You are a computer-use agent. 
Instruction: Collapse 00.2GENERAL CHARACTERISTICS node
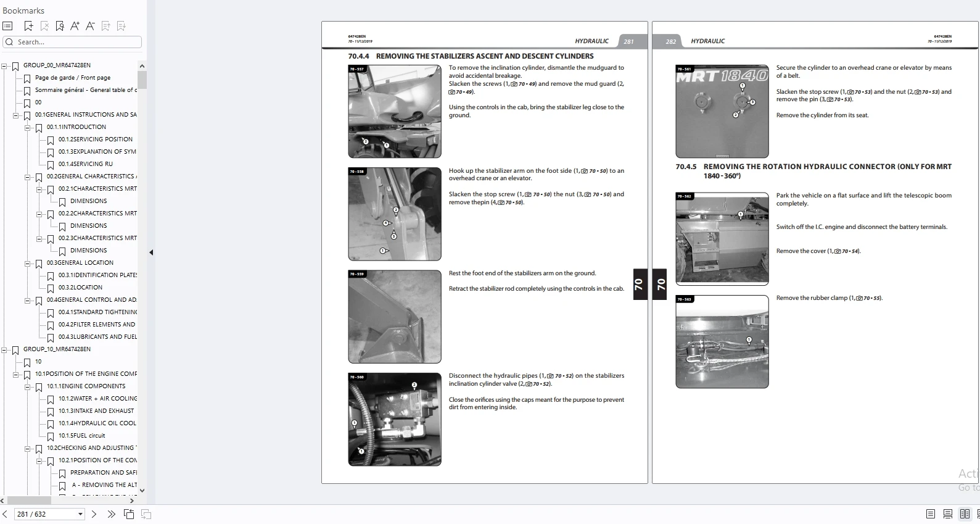(x=28, y=177)
